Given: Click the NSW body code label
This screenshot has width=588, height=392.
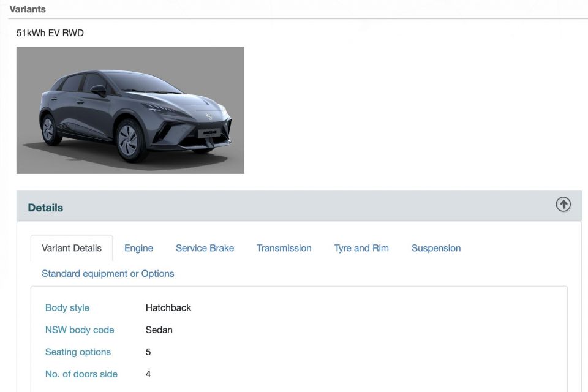Looking at the screenshot, I should 80,330.
